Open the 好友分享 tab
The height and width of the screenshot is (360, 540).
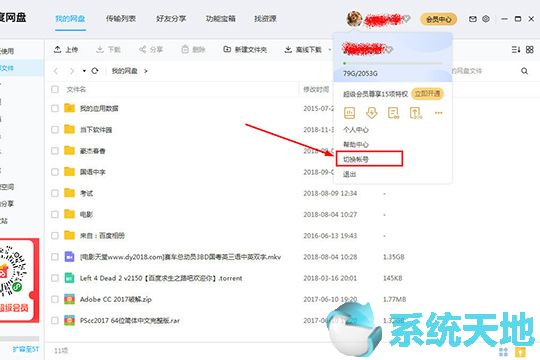[171, 19]
